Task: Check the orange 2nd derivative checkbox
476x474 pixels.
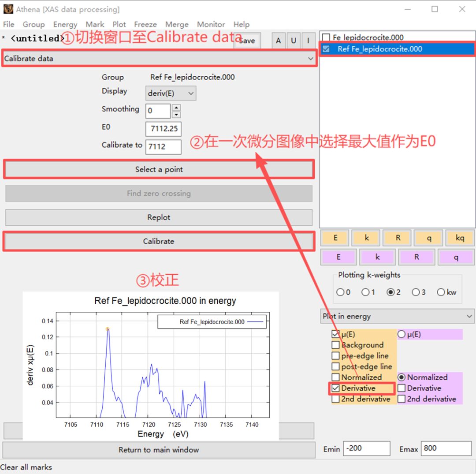Action: coord(335,399)
